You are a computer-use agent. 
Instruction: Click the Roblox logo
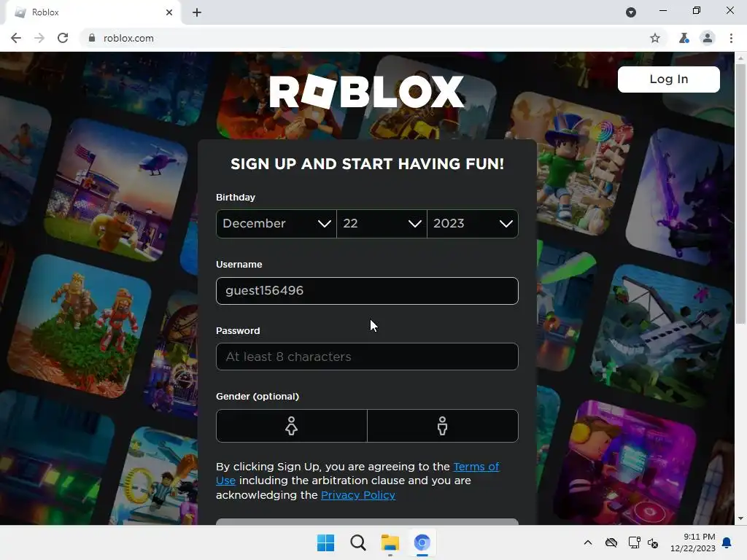click(367, 91)
